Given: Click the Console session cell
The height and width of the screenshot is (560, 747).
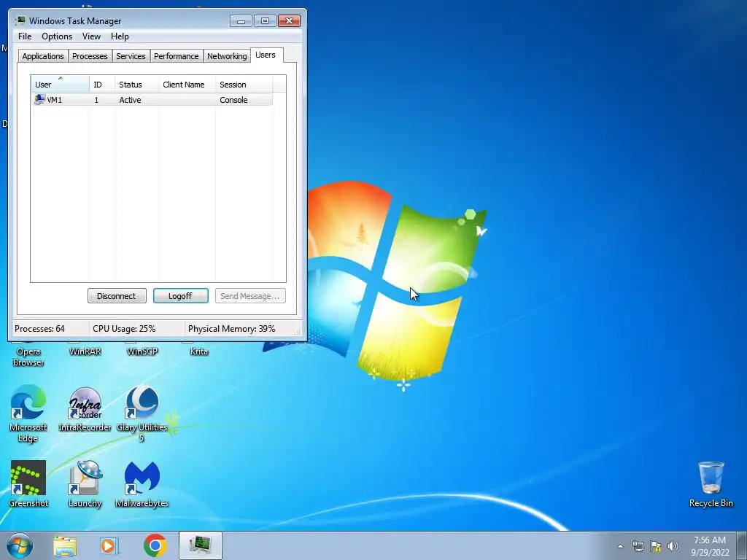Looking at the screenshot, I should coord(233,99).
